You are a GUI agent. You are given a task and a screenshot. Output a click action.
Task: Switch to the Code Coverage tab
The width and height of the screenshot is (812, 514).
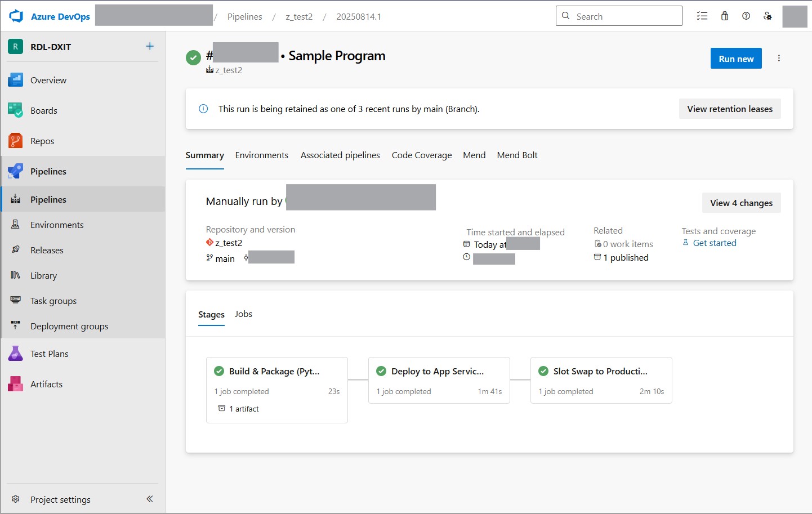coord(422,155)
